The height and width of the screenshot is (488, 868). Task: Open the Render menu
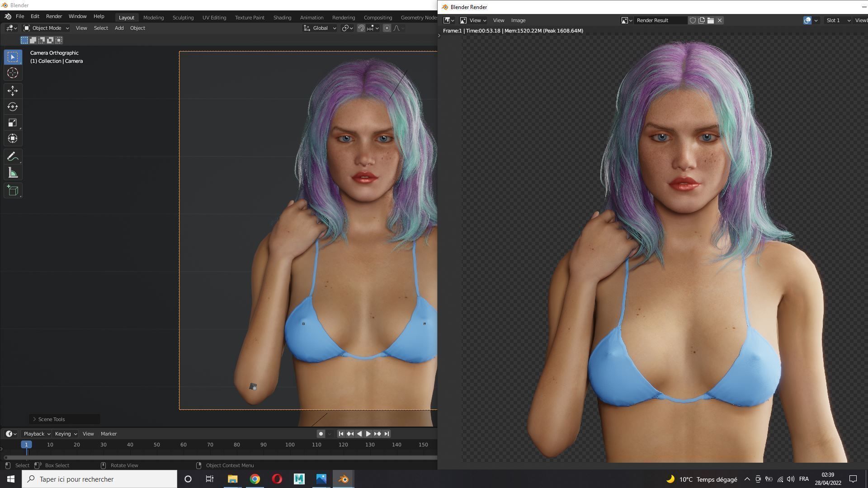(x=54, y=16)
